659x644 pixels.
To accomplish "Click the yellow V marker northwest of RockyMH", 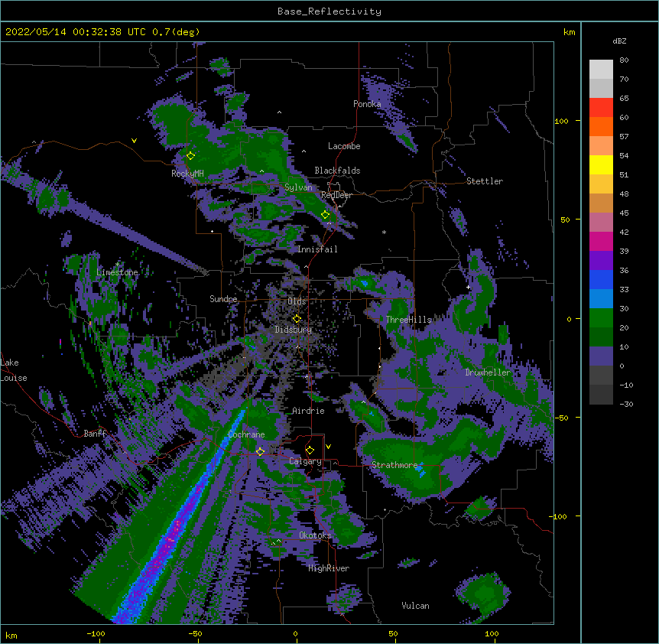I will tap(134, 141).
